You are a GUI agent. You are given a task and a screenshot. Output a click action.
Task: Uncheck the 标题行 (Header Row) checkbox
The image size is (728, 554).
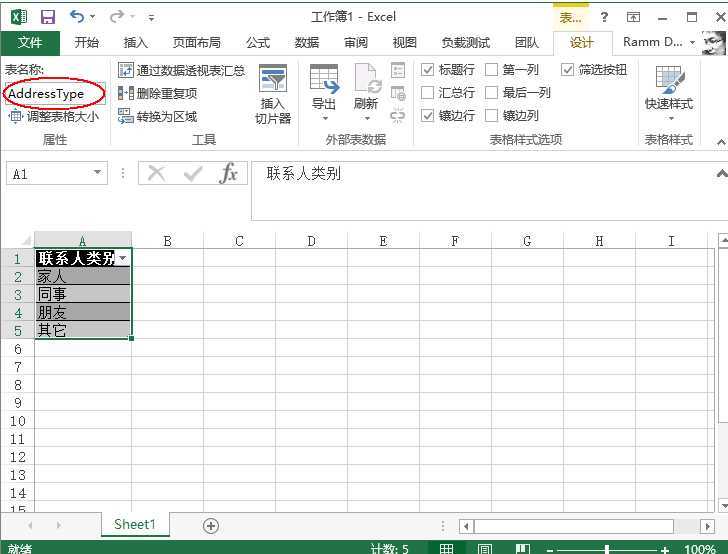tap(427, 70)
